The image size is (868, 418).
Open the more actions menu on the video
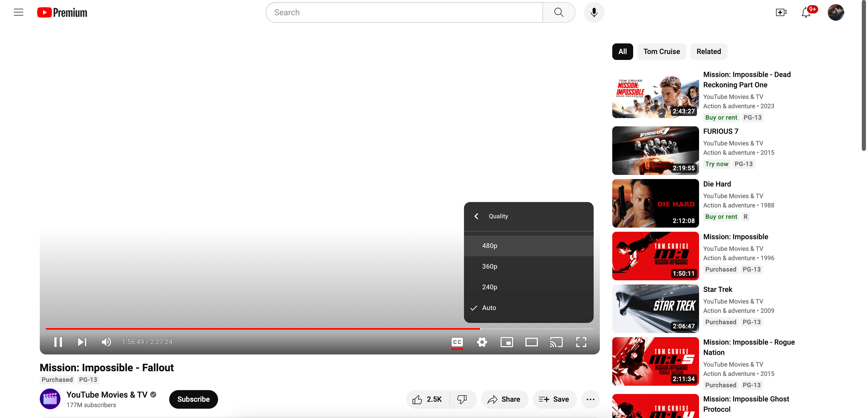coord(590,399)
